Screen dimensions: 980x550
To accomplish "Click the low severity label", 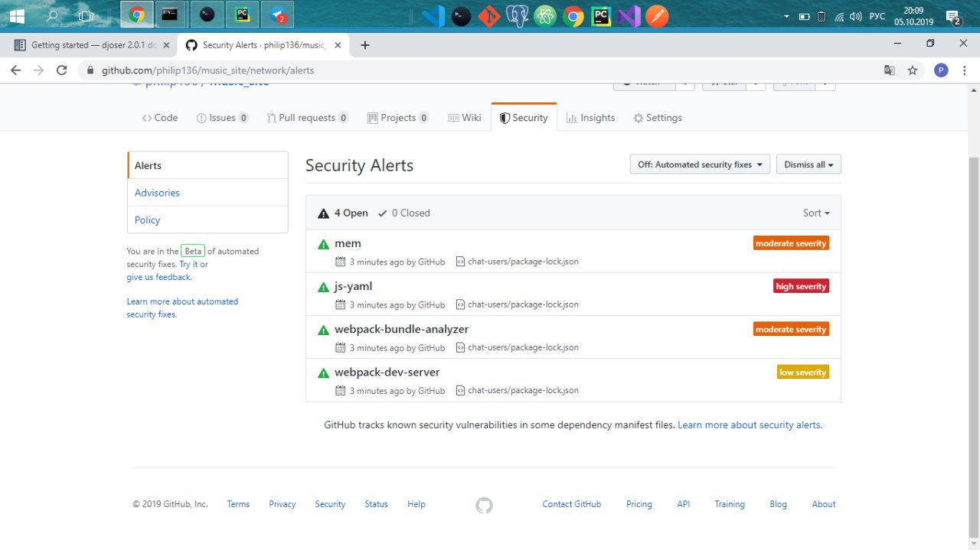I will pyautogui.click(x=802, y=372).
